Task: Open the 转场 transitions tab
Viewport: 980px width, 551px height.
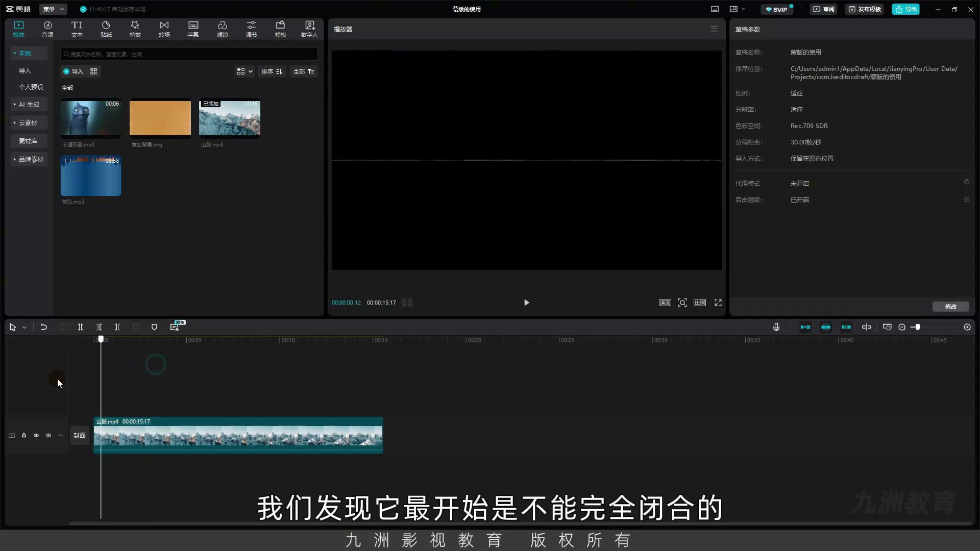Action: (164, 29)
